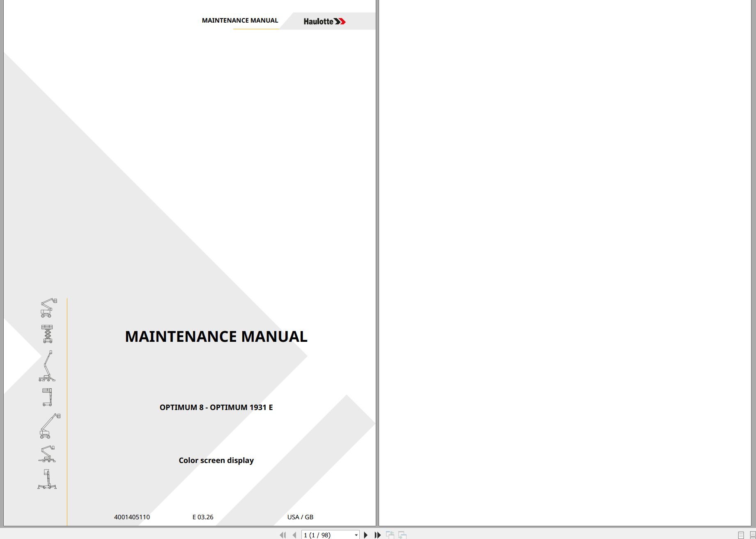Click the push-around mast lift icon at bottom

[x=47, y=479]
